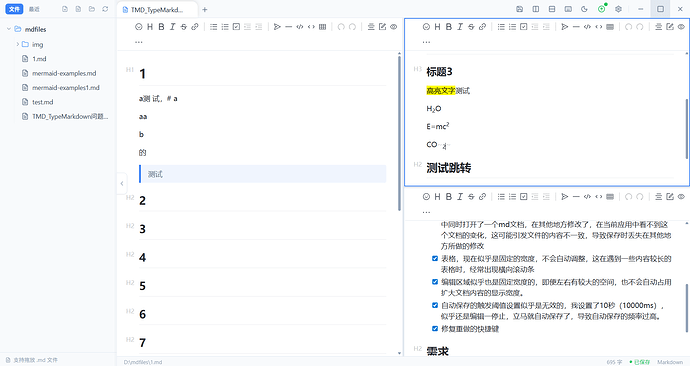Toggle bold in left editor toolbar

tap(161, 27)
